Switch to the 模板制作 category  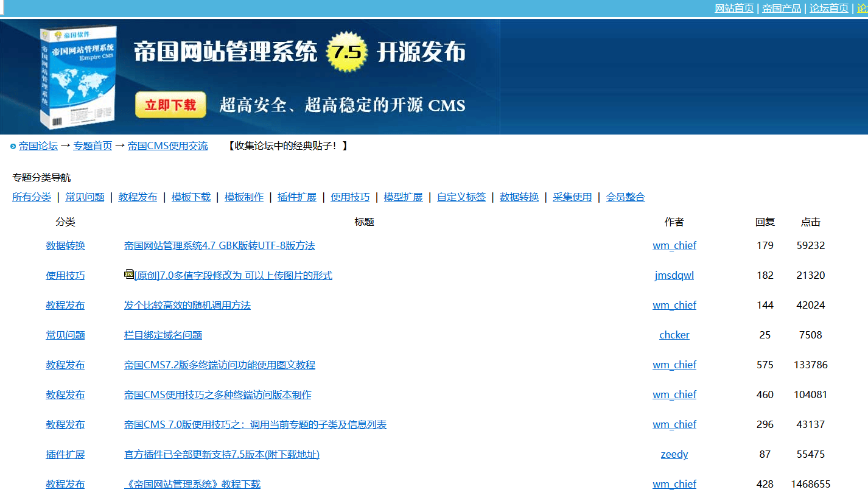coord(244,197)
